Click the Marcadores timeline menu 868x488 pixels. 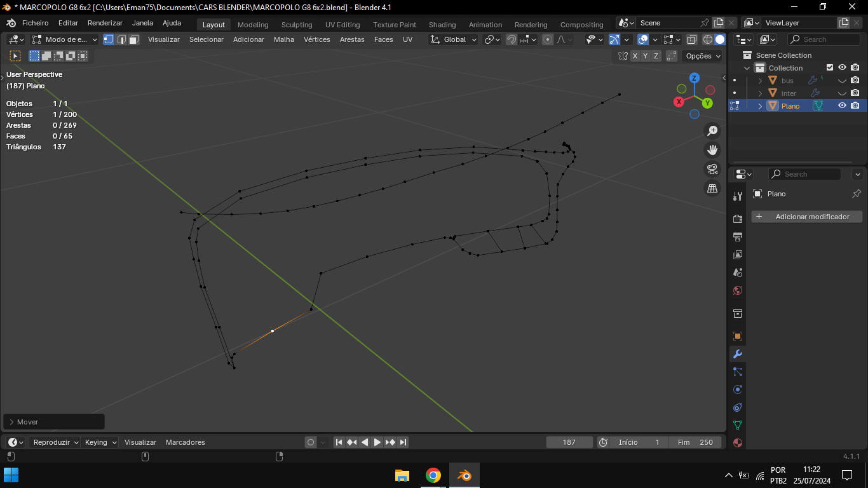pos(186,442)
